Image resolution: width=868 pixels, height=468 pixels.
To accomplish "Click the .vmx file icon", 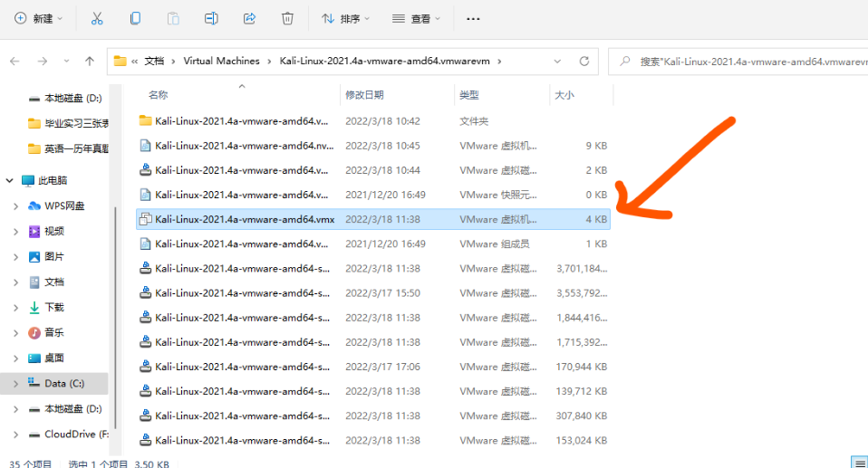I will [146, 219].
